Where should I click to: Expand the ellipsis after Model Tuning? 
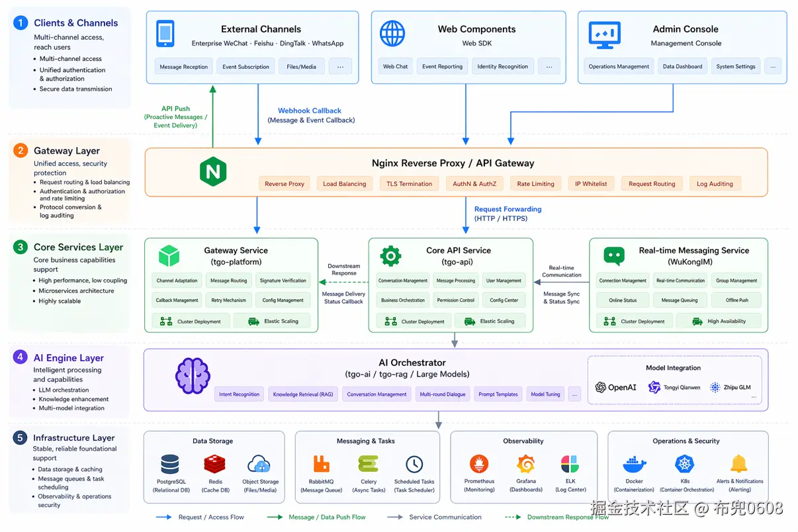tap(574, 394)
